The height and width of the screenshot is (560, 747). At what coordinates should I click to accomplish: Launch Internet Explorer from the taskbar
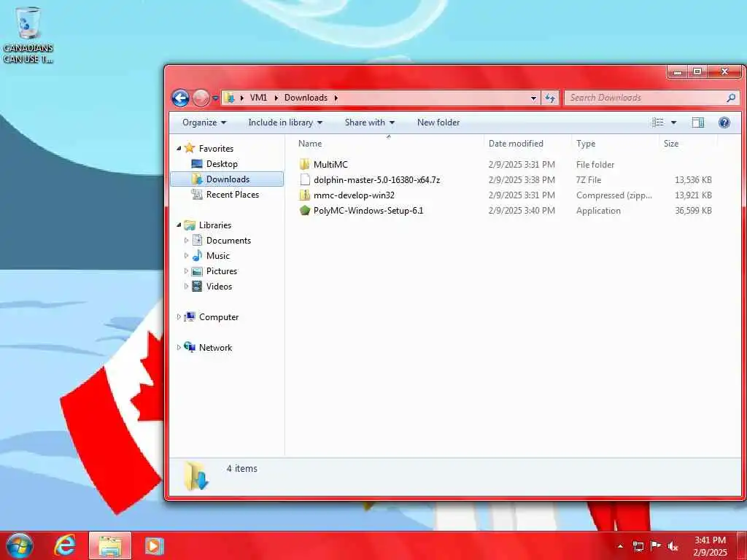point(65,546)
